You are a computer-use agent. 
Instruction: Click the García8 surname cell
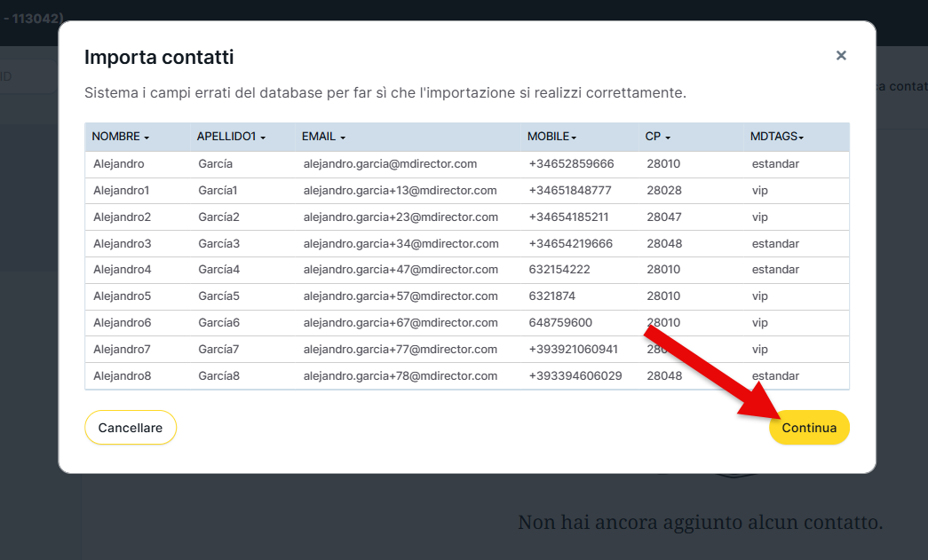pyautogui.click(x=219, y=376)
